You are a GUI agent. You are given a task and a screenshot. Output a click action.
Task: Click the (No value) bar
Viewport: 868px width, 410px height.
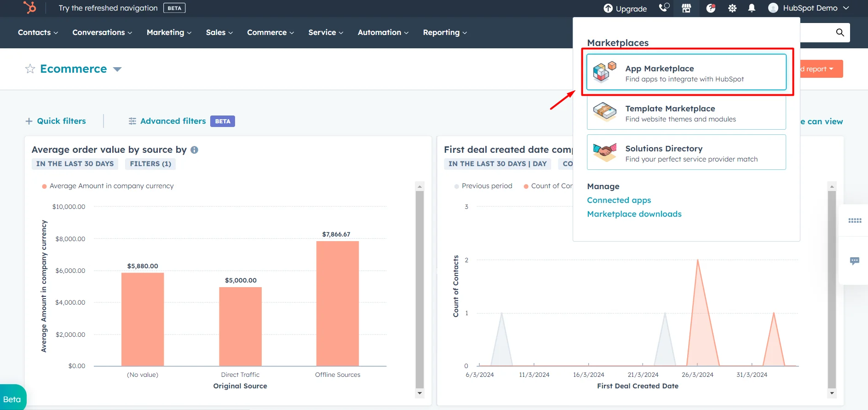(x=143, y=319)
